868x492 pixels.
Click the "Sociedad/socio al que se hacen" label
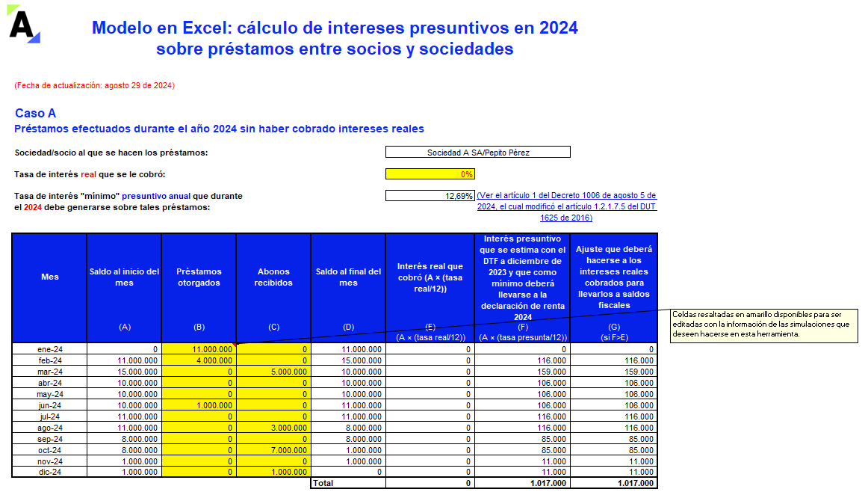[x=111, y=153]
